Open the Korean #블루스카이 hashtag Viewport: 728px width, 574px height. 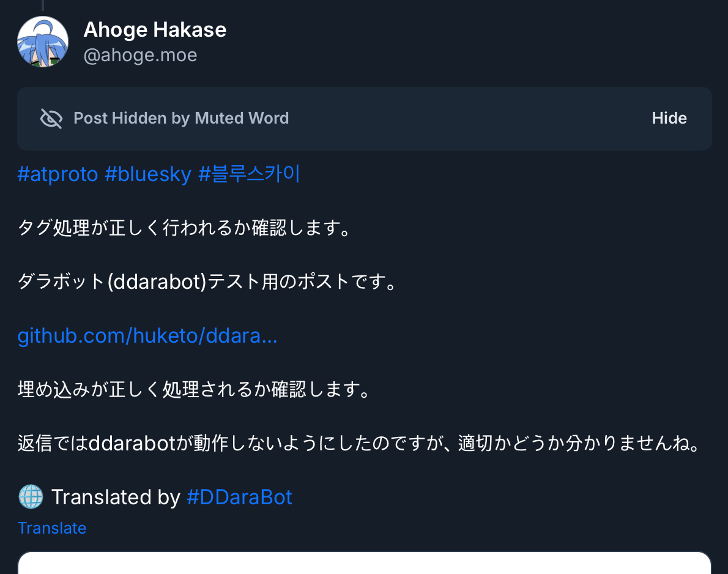pos(249,174)
